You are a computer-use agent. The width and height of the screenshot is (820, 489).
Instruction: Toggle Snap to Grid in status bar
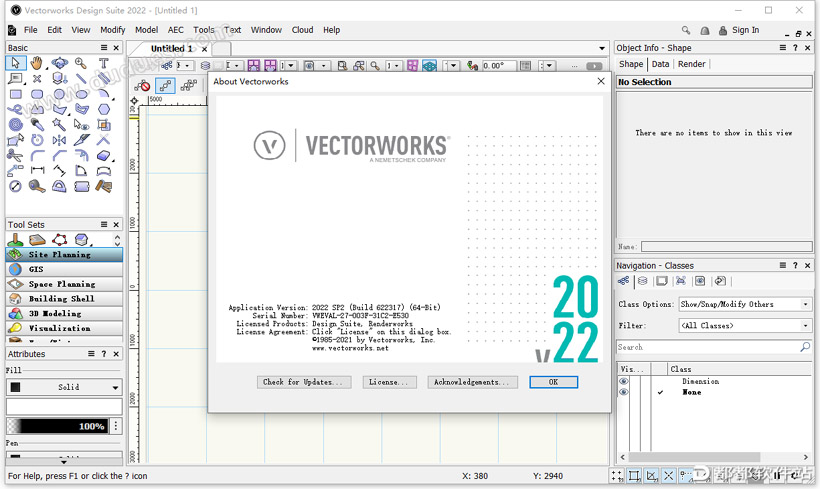(617, 475)
